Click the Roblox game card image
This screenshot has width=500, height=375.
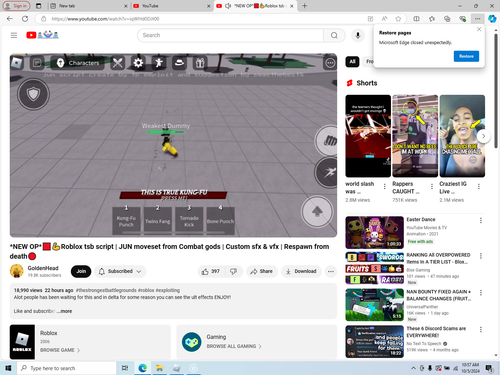coord(22,342)
